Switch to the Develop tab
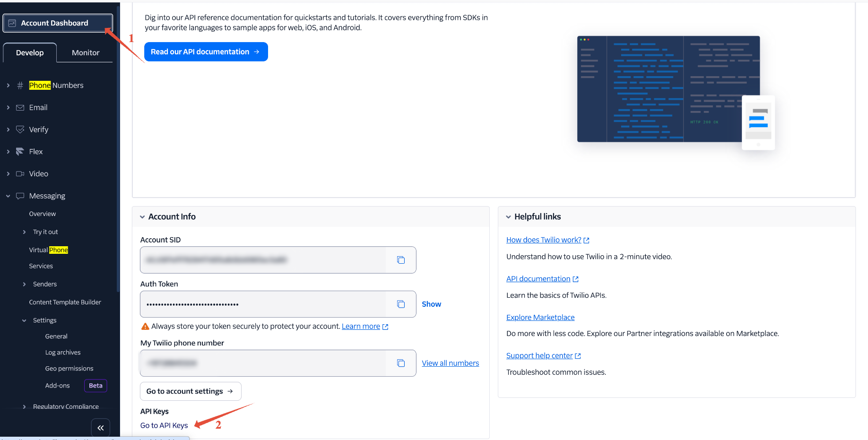The height and width of the screenshot is (440, 868). [30, 52]
